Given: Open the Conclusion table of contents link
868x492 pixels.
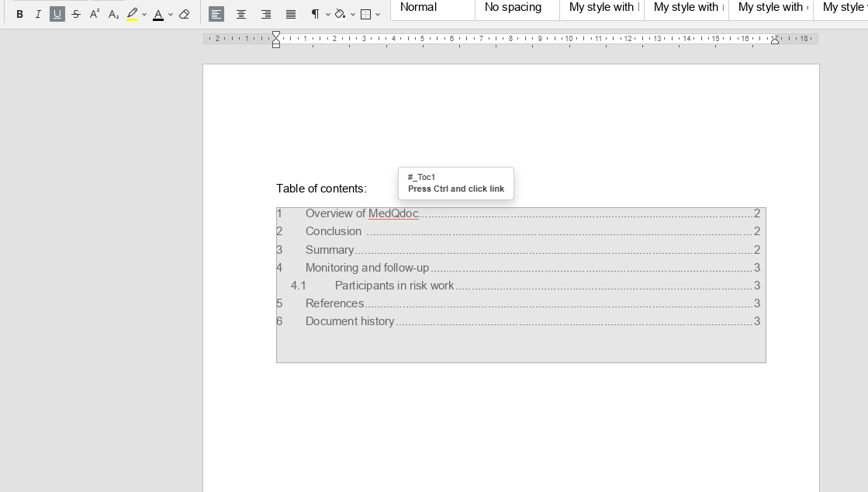Looking at the screenshot, I should pos(334,231).
